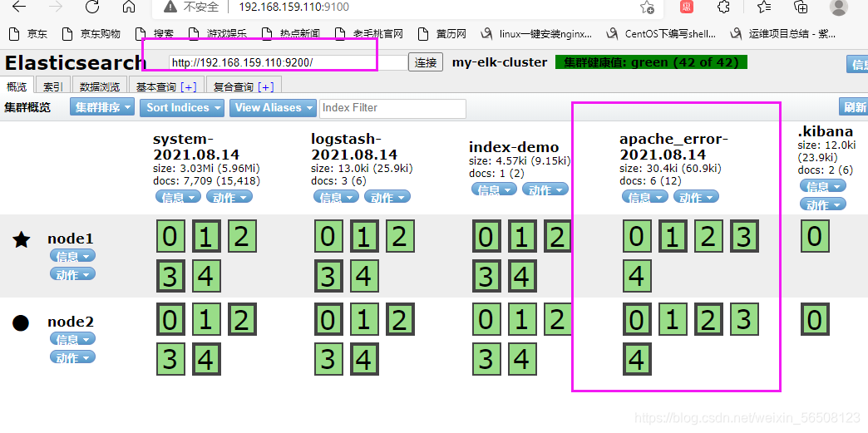This screenshot has height=433, width=868.
Task: Open 信息 dropdown for index-demo
Action: [x=494, y=189]
